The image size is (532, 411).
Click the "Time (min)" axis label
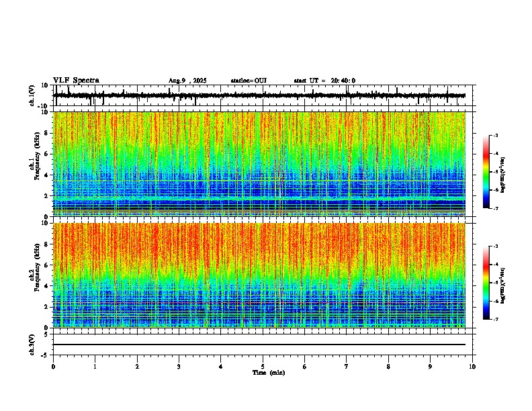pyautogui.click(x=269, y=373)
